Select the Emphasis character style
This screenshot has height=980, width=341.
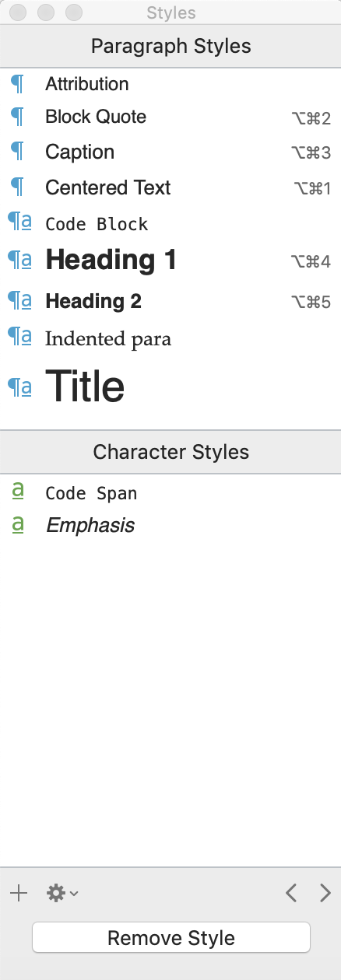click(x=170, y=525)
